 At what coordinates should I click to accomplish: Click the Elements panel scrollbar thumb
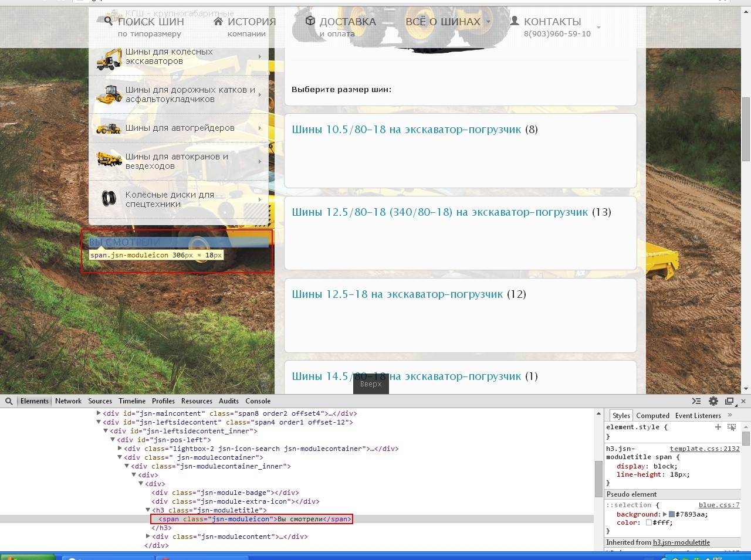pos(598,478)
